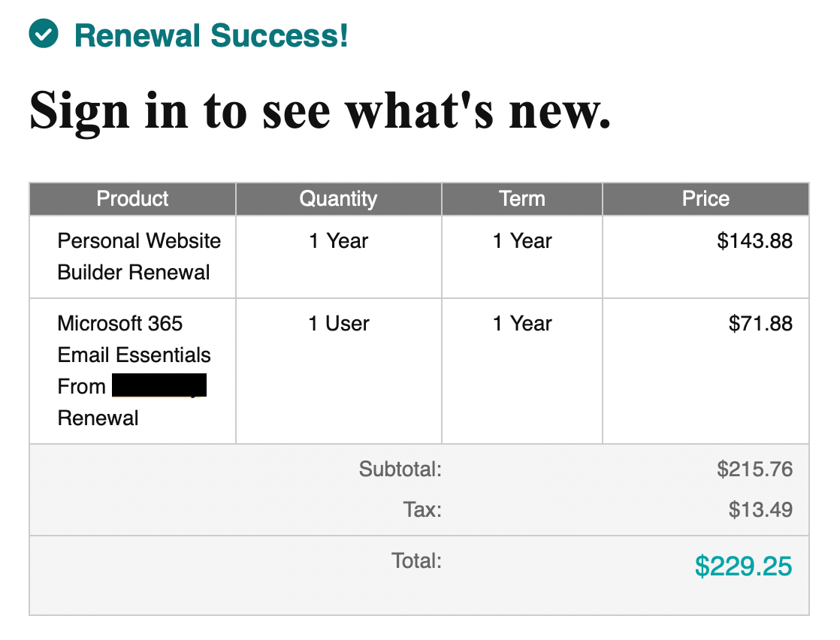Click the $143.88 price for Website Builder
This screenshot has width=840, height=640.
coord(754,241)
